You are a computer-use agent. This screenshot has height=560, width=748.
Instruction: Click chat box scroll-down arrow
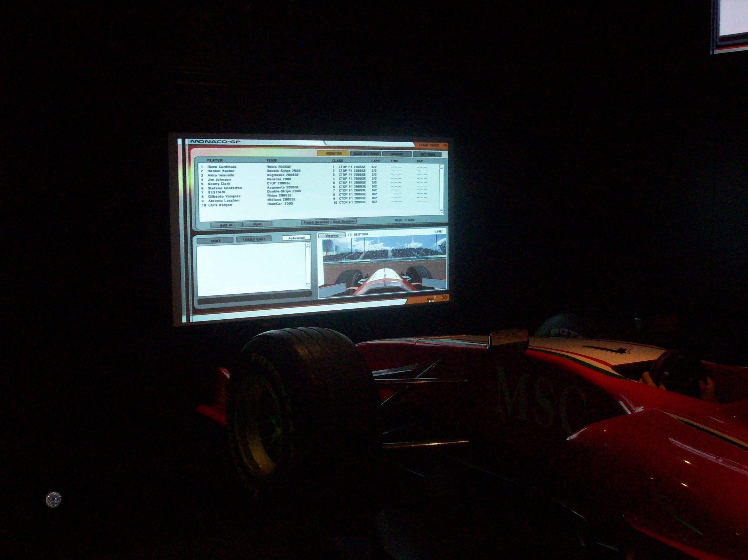point(308,286)
